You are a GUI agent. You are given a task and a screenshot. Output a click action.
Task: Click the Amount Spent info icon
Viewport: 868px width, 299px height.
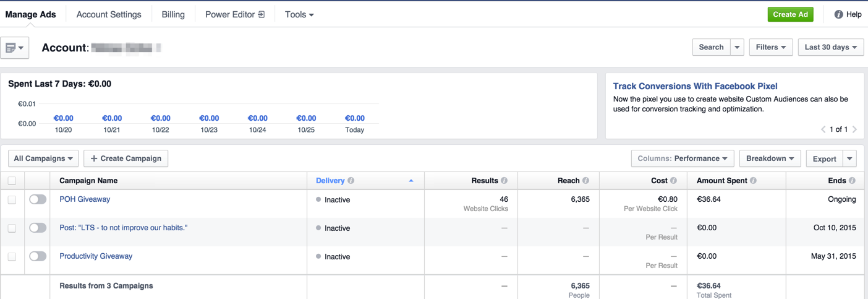pyautogui.click(x=753, y=181)
